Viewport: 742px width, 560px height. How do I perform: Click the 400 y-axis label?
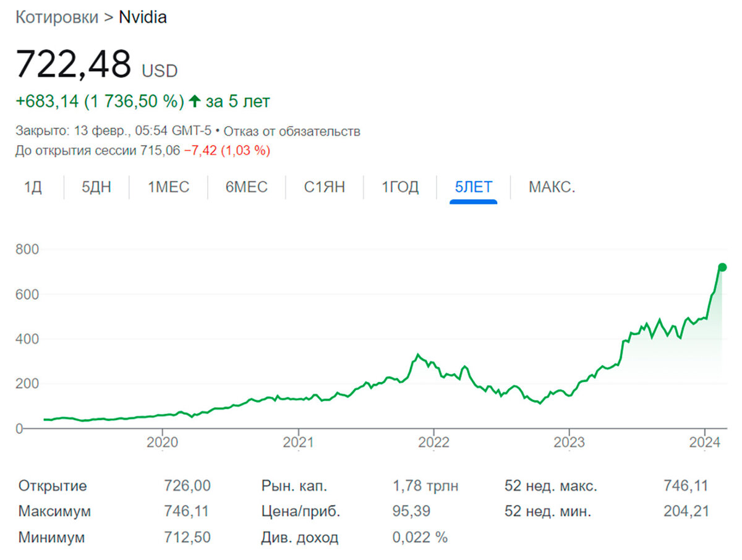pos(27,339)
